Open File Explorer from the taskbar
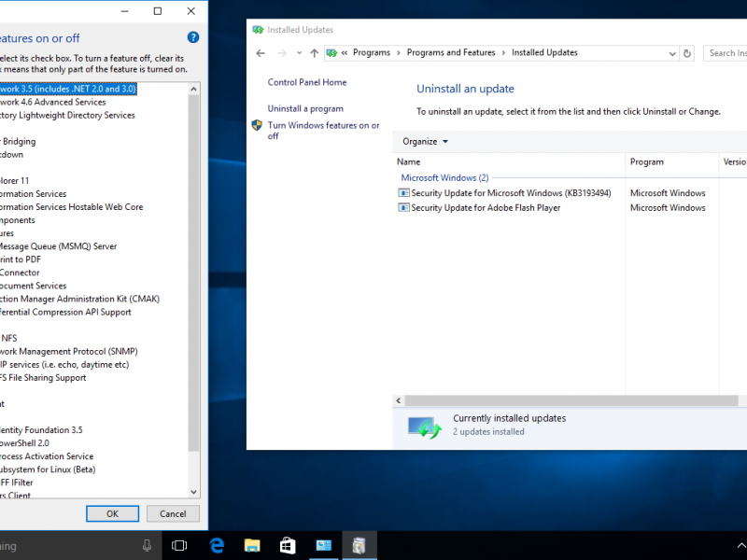This screenshot has height=560, width=747. tap(252, 545)
